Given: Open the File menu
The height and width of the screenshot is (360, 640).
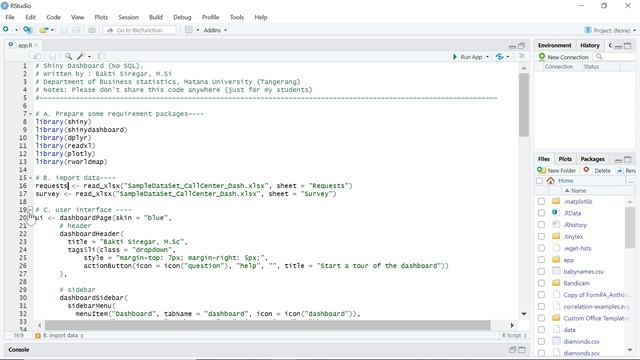Looking at the screenshot, I should tap(10, 17).
